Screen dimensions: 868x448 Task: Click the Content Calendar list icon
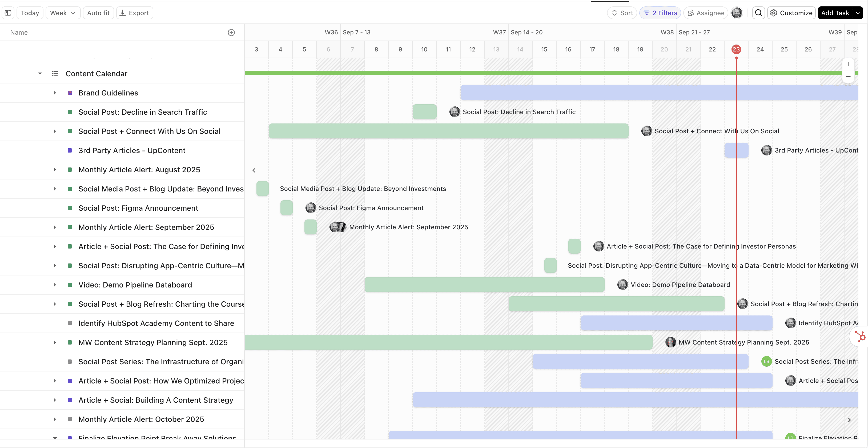(55, 74)
